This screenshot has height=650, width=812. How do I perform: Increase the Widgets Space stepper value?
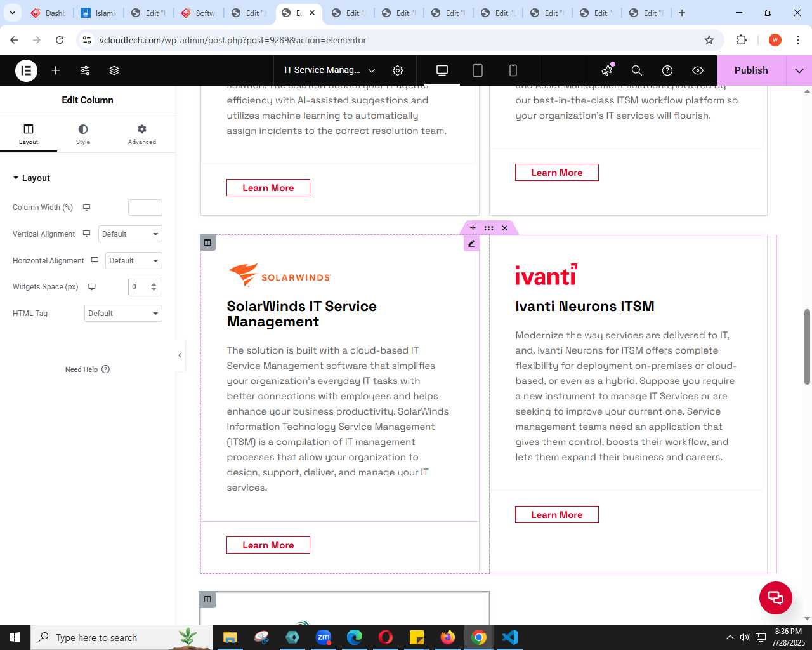pyautogui.click(x=154, y=284)
